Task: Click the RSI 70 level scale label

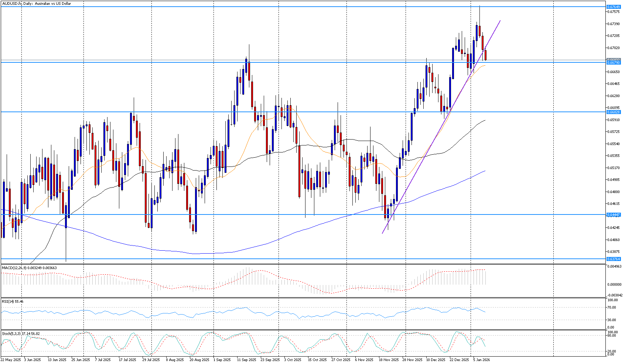Action: pos(611,308)
